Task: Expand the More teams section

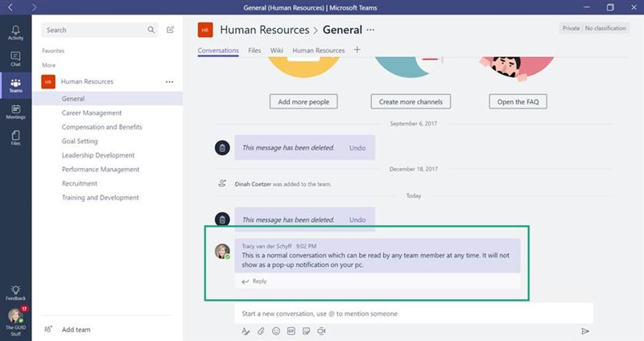Action: click(x=48, y=65)
